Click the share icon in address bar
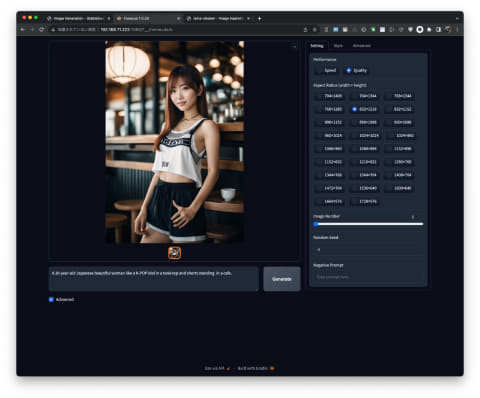 (305, 30)
